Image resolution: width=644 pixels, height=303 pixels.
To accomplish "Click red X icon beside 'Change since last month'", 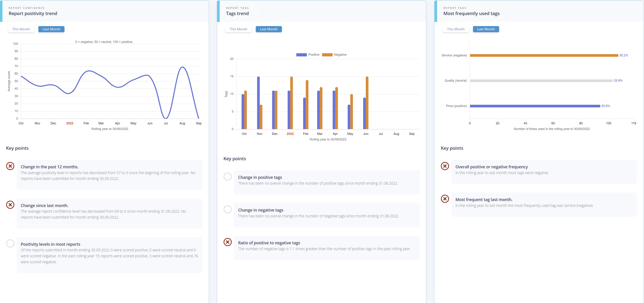I will (10, 205).
